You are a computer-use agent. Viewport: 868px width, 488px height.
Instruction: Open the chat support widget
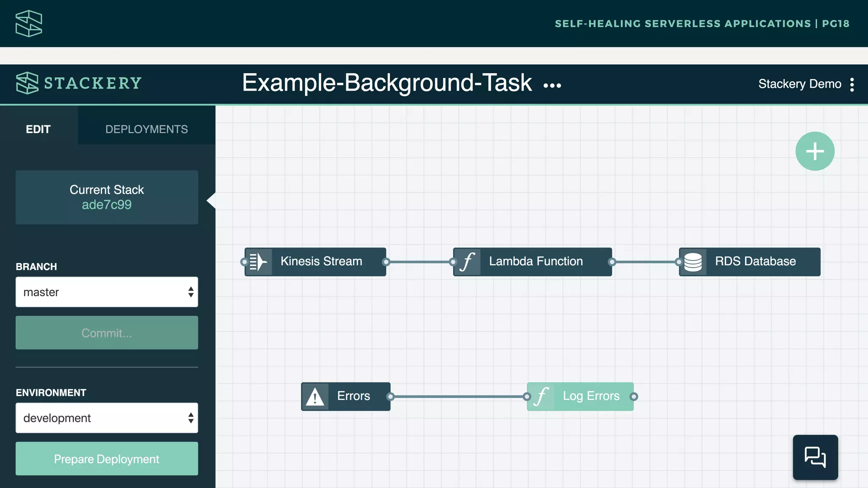pyautogui.click(x=815, y=457)
